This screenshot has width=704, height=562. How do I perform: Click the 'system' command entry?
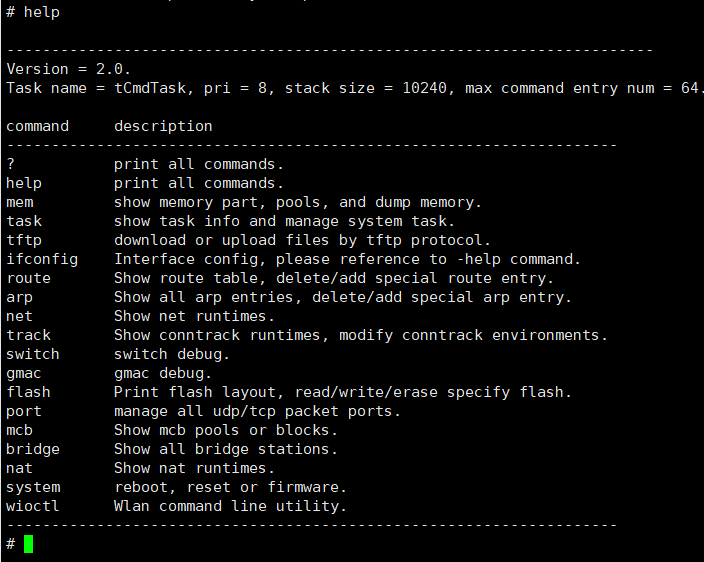pos(33,487)
